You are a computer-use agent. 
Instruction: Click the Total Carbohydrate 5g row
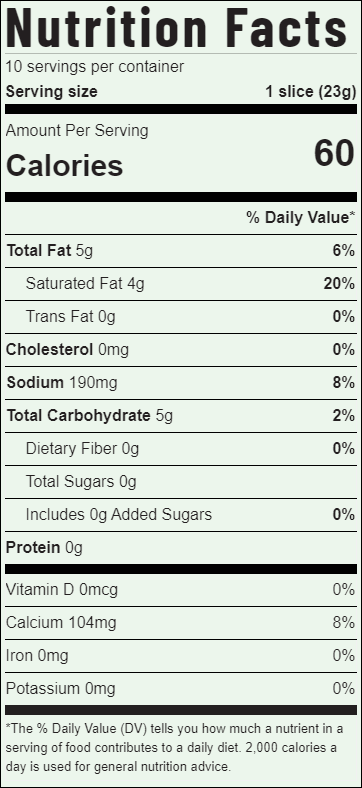pos(181,416)
